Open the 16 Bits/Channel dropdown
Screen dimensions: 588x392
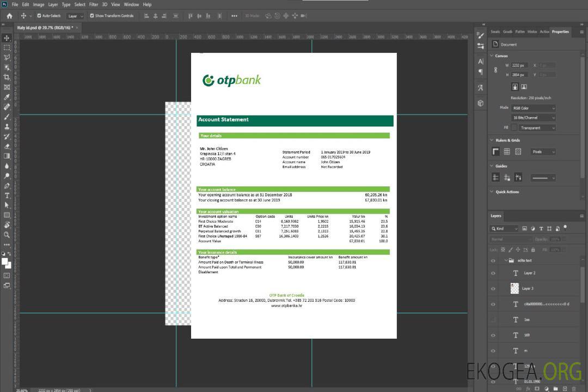tap(534, 118)
